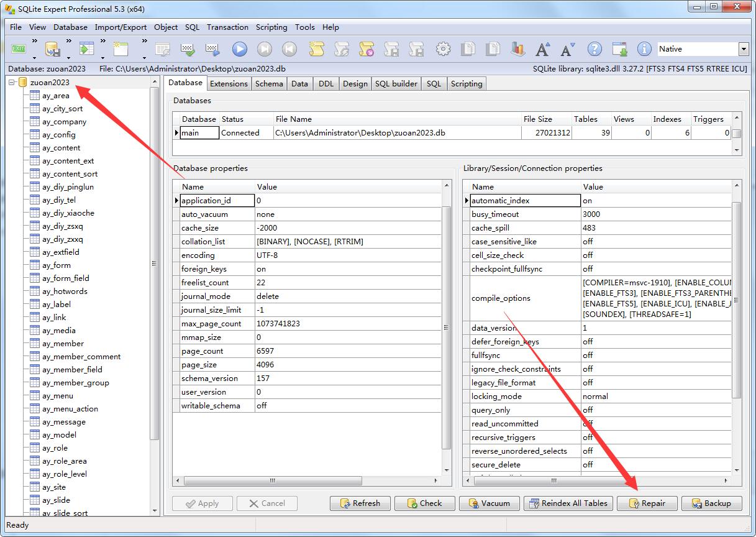Click the decrease font size icon
The height and width of the screenshot is (537, 756).
(x=567, y=49)
